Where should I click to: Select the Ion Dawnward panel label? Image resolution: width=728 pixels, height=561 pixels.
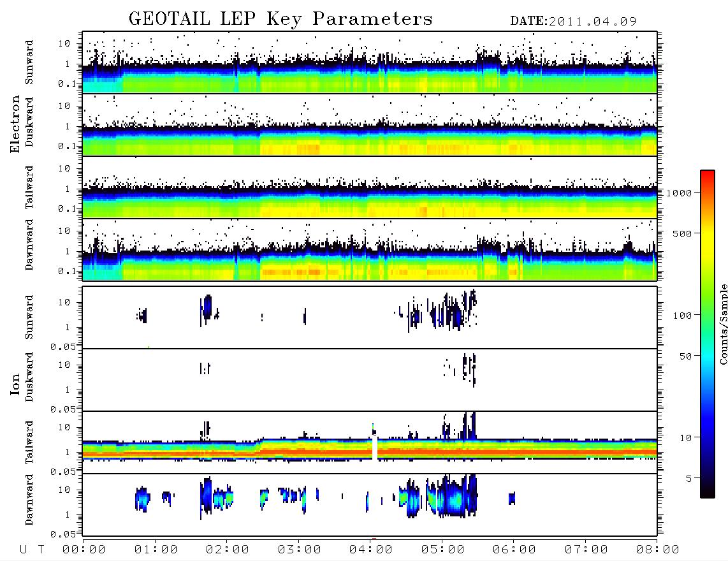click(x=29, y=500)
